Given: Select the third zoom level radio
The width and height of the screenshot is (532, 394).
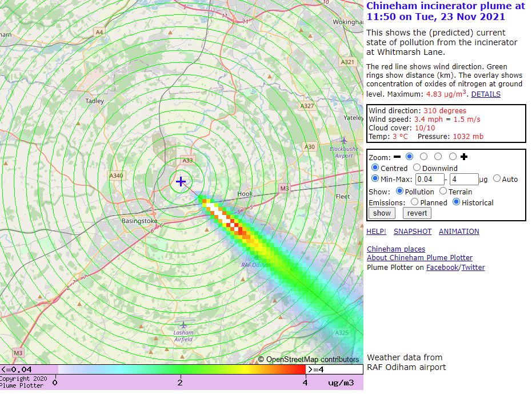Looking at the screenshot, I should (x=438, y=157).
